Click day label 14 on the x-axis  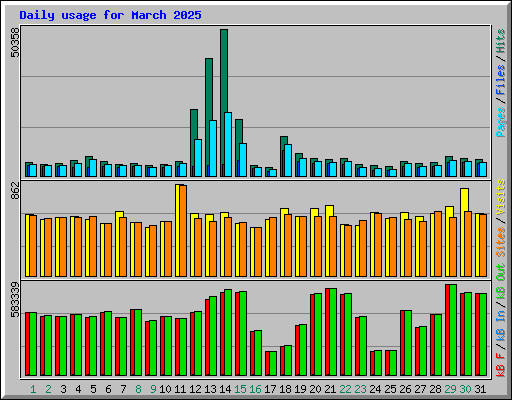225,389
